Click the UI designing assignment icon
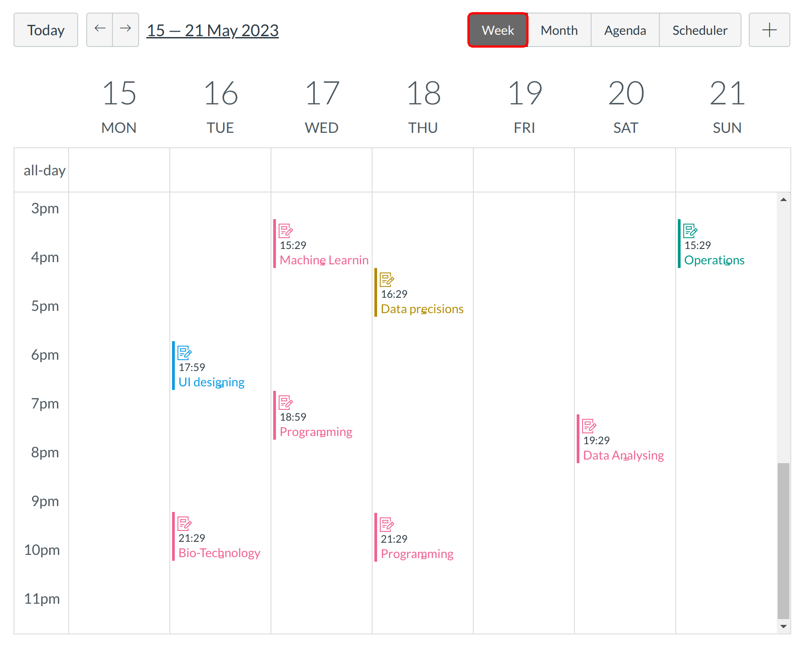812x657 pixels. pyautogui.click(x=184, y=352)
